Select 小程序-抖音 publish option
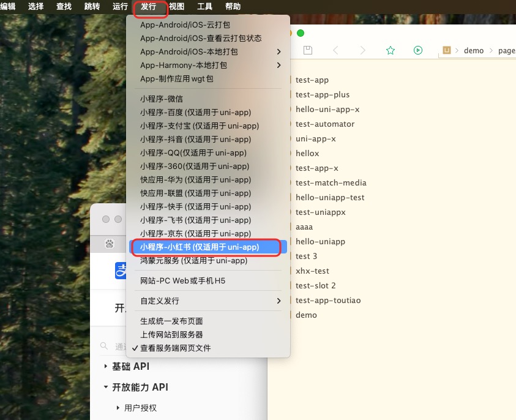 208,139
